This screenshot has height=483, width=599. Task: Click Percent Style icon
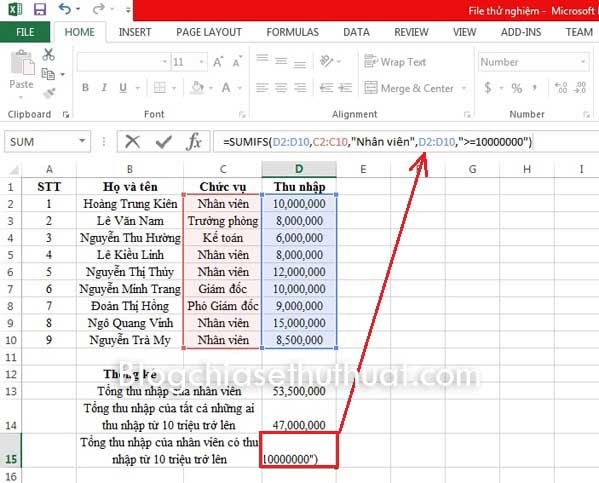coord(516,88)
